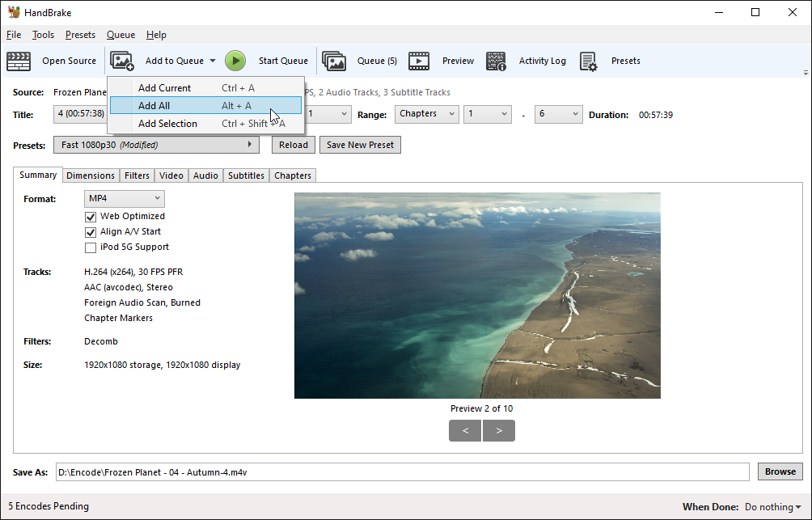Show previous preview image with < button
The height and width of the screenshot is (520, 812).
pos(465,431)
